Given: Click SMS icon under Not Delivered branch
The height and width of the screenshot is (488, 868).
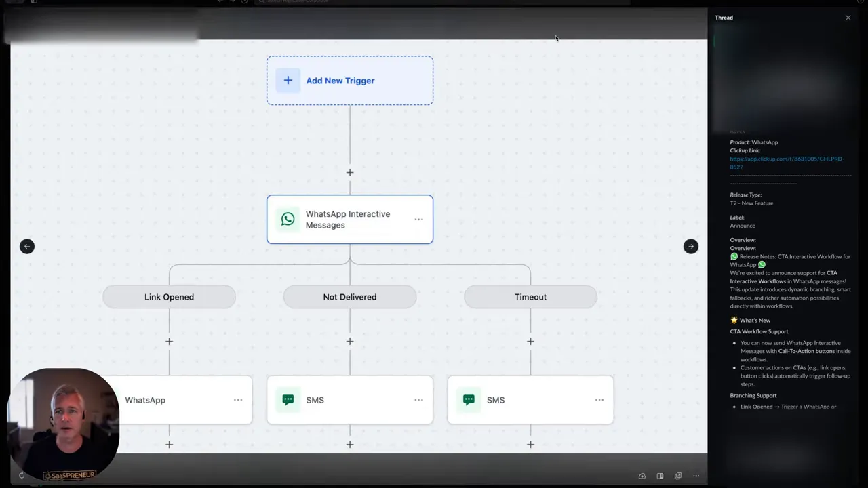Looking at the screenshot, I should coord(288,400).
